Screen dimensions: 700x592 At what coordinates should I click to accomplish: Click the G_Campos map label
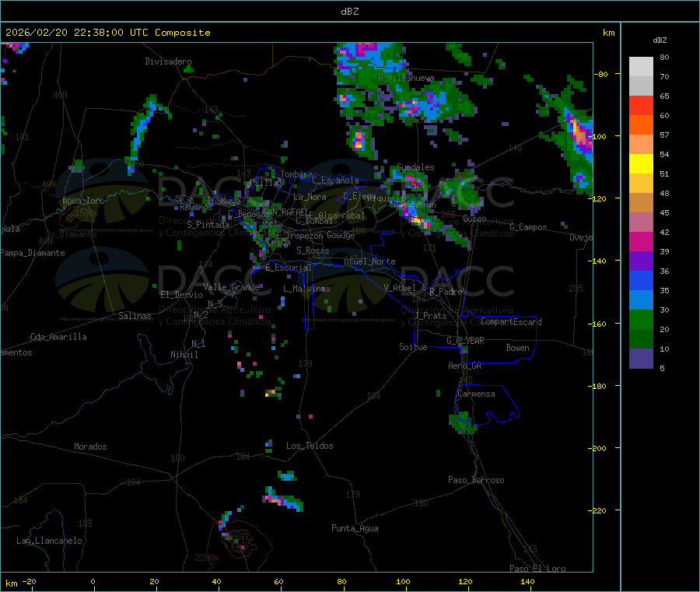tap(528, 227)
